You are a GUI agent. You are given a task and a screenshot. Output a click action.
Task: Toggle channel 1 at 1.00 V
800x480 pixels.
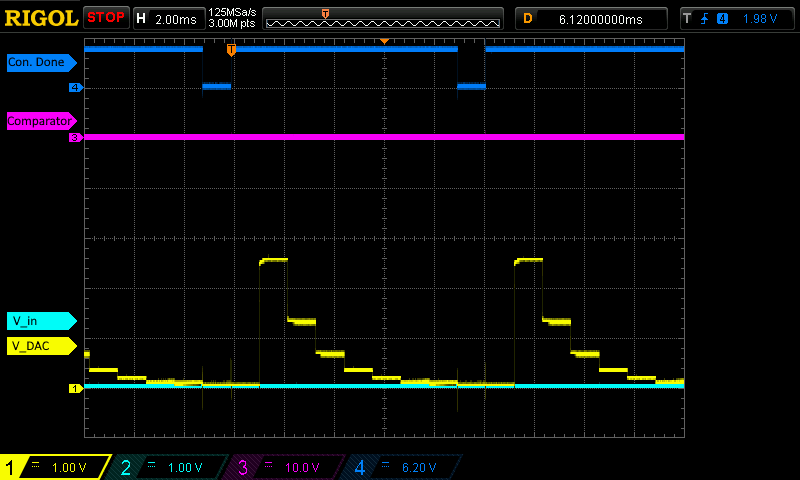tap(56, 467)
